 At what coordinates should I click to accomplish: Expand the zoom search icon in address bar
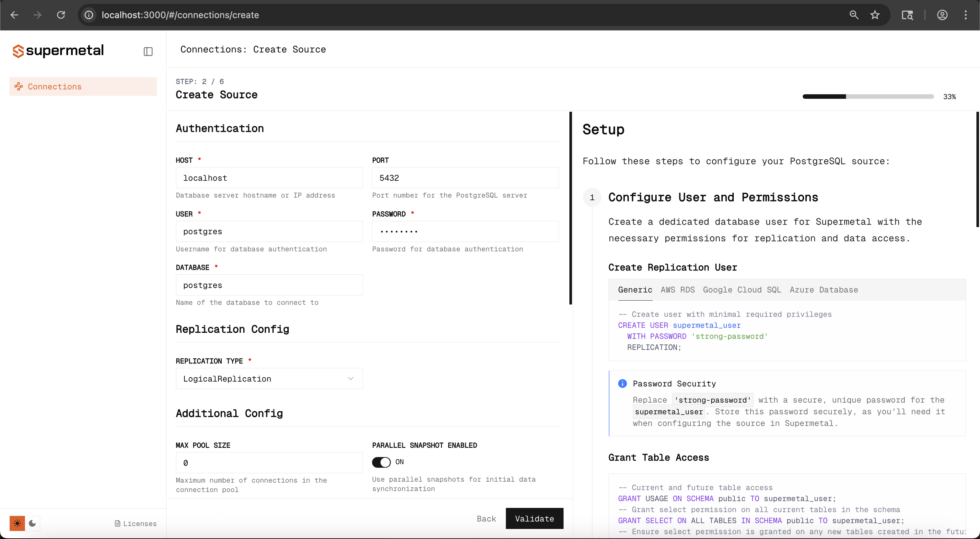coord(854,15)
